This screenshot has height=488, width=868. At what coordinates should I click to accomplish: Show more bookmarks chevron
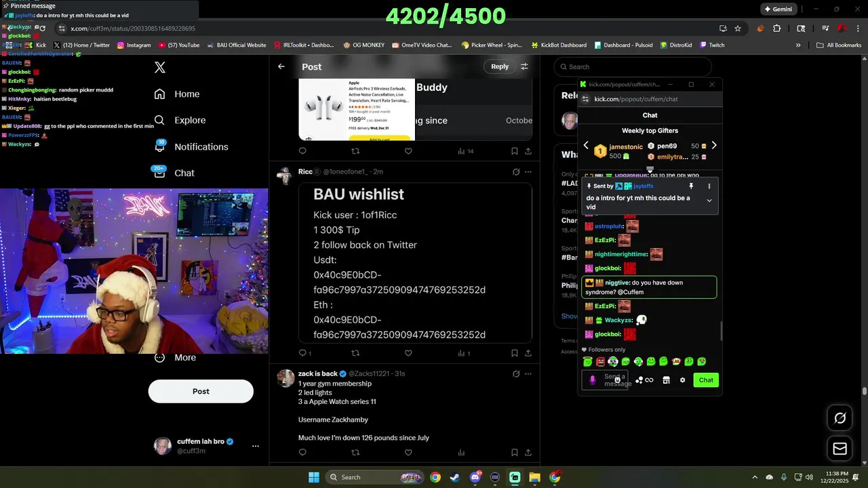[x=798, y=45]
